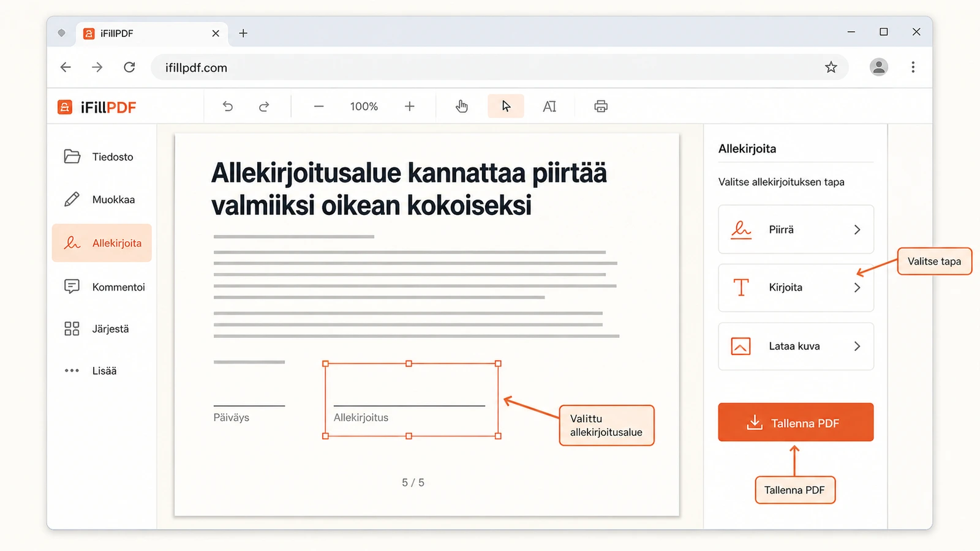Close the iFillPDF browser tab
The image size is (980, 551).
(x=216, y=33)
